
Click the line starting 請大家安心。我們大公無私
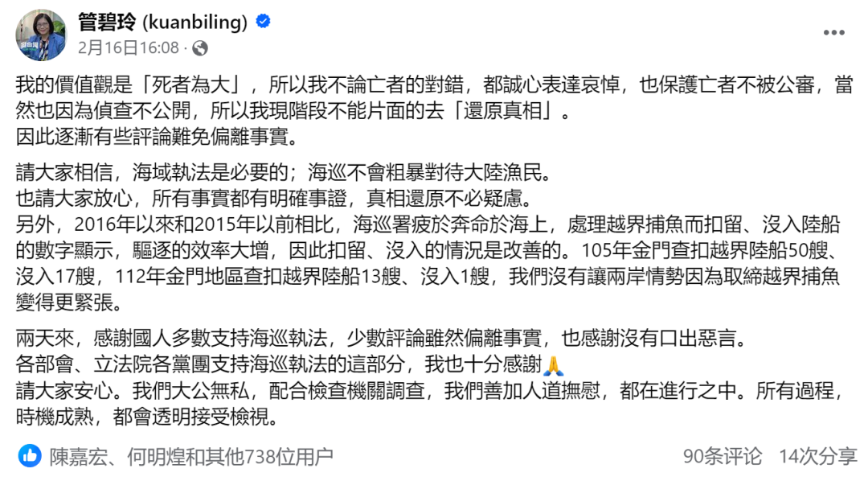click(434, 392)
